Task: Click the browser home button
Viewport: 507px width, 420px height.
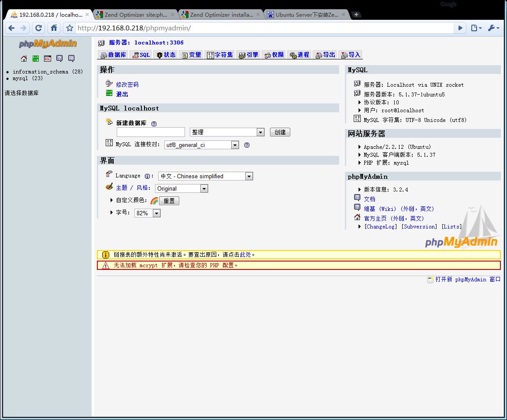Action: (54, 28)
